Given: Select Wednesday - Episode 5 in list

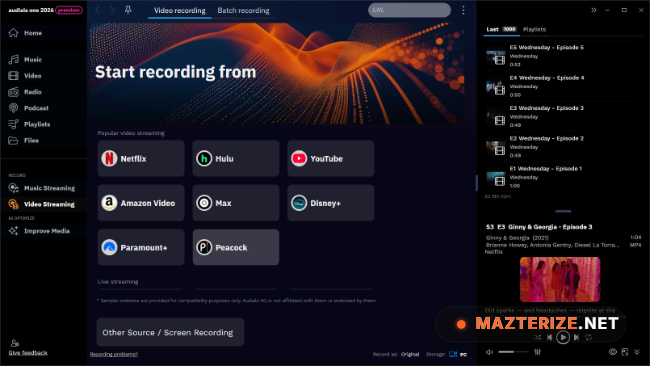Looking at the screenshot, I should pyautogui.click(x=560, y=56).
